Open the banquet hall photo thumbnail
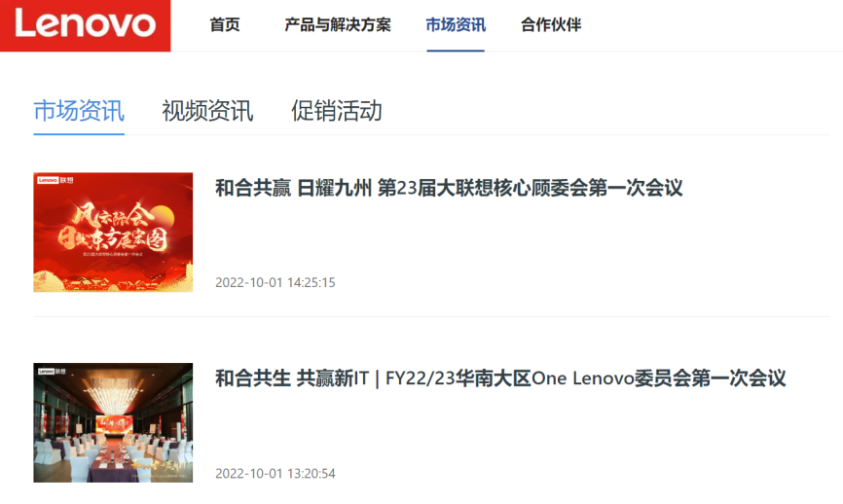This screenshot has width=843, height=504. [113, 422]
